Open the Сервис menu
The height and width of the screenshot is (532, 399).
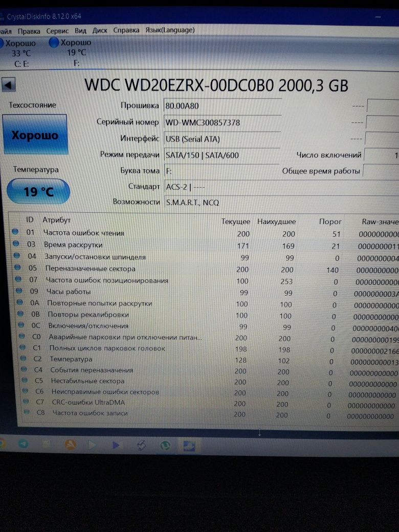tap(57, 31)
